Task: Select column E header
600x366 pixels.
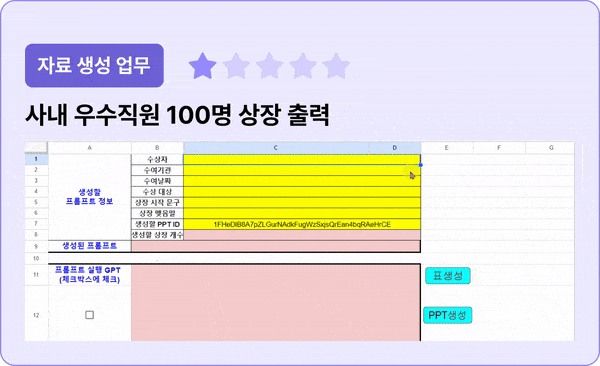Action: pos(447,148)
